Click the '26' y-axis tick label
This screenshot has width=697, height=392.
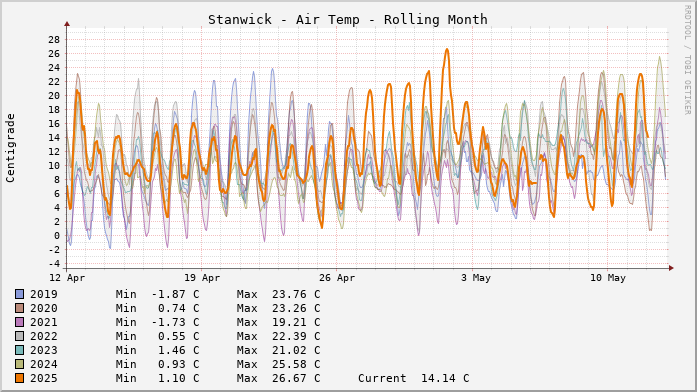54,54
